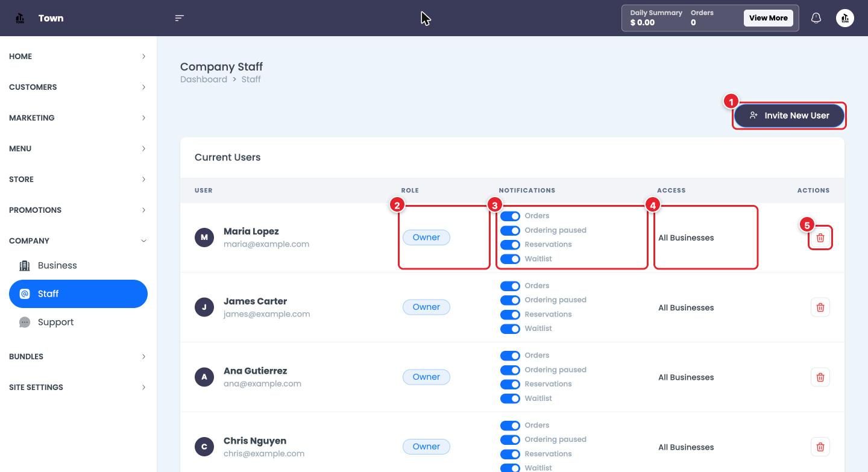Expand the STORE sidebar section

pos(78,179)
